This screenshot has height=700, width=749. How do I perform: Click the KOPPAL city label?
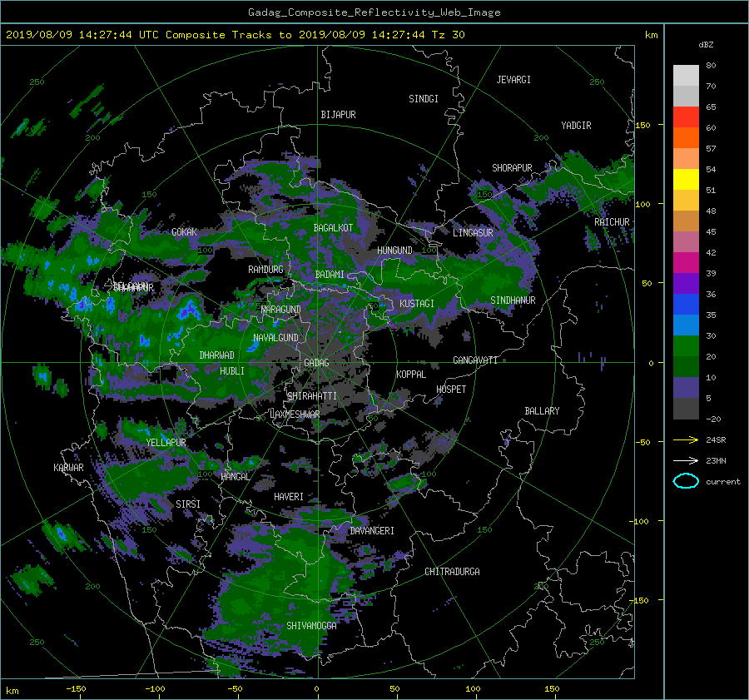(411, 375)
